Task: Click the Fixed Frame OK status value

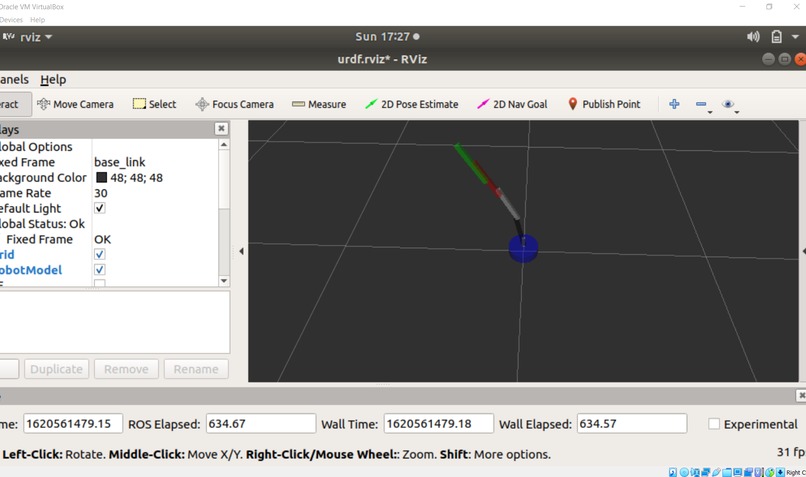Action: point(102,240)
